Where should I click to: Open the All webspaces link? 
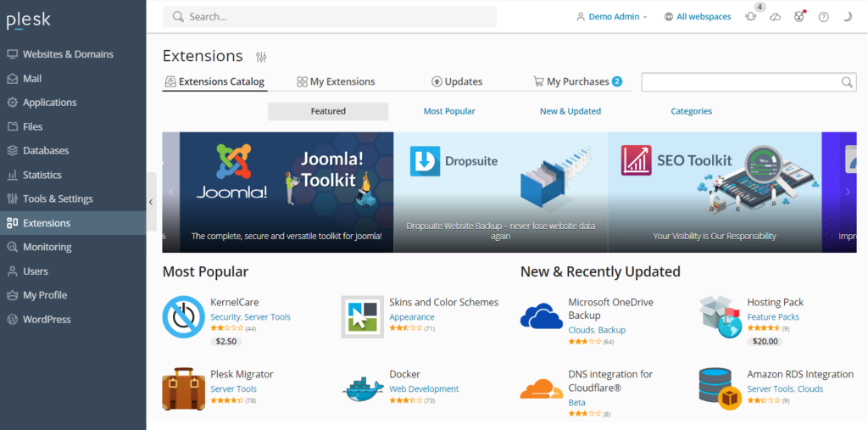click(698, 17)
